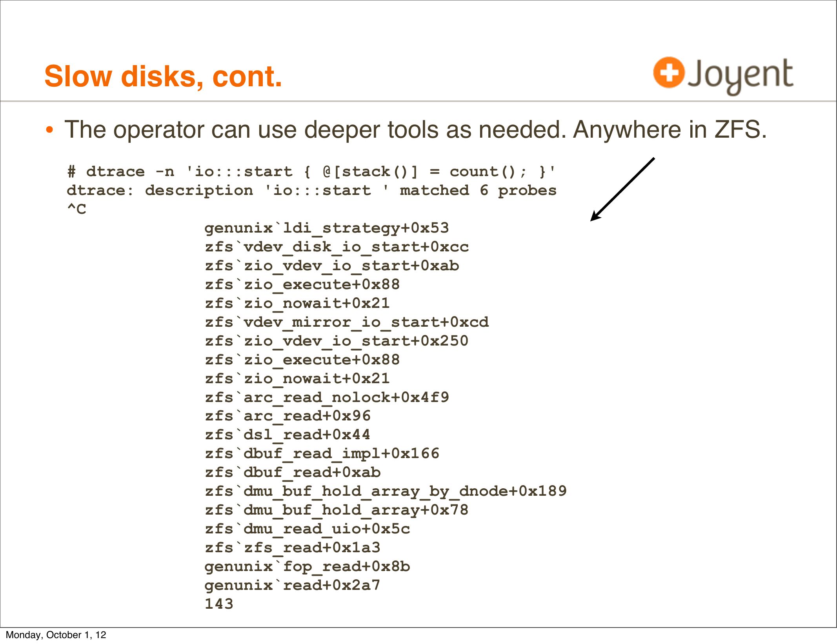The image size is (837, 644).
Task: Click the 'Slow disks, cont.' title
Action: pos(163,76)
